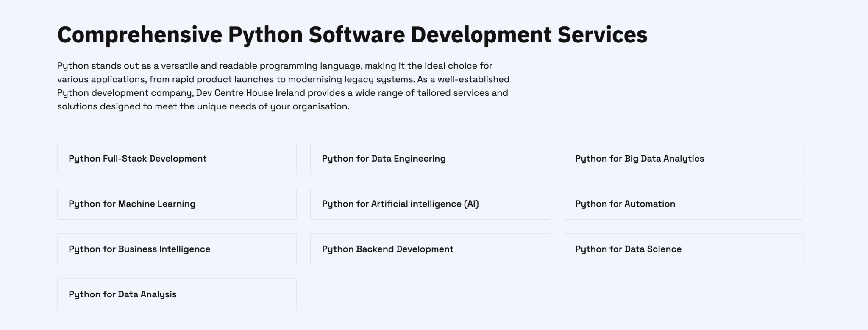Click the word 'well-established' in the intro
Screen dimensions: 868x330
[473, 79]
